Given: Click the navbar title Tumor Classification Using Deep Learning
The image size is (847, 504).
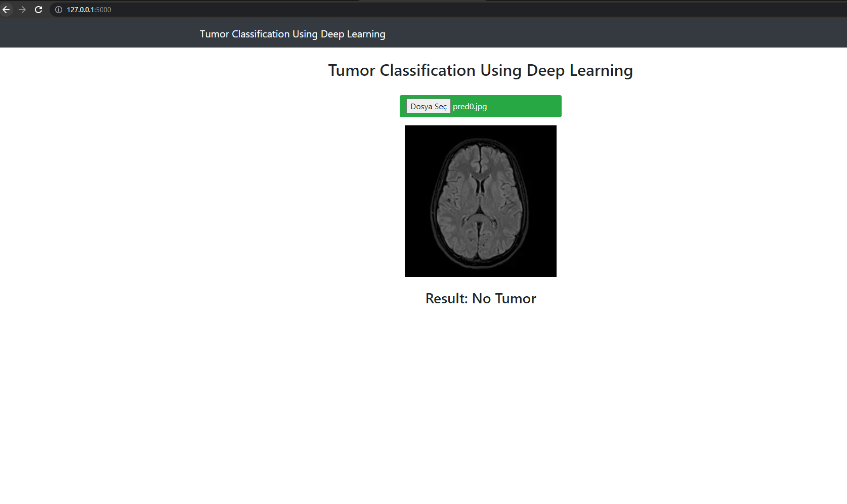Looking at the screenshot, I should point(292,34).
